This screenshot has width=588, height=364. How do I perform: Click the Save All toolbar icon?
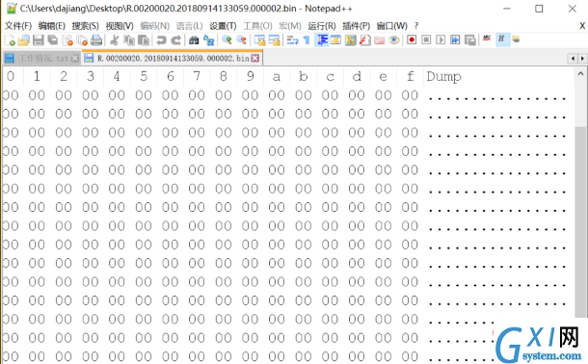53,40
